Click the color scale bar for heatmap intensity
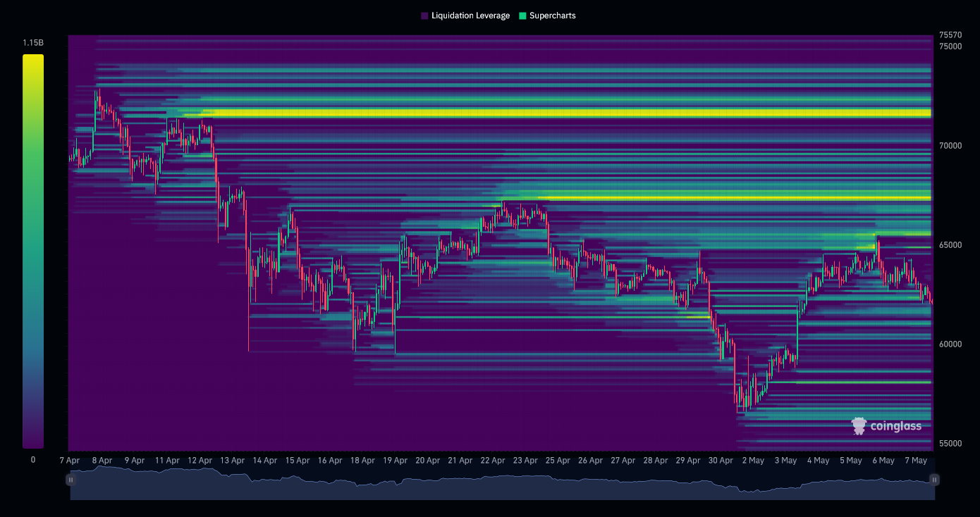Image resolution: width=980 pixels, height=517 pixels. point(33,251)
